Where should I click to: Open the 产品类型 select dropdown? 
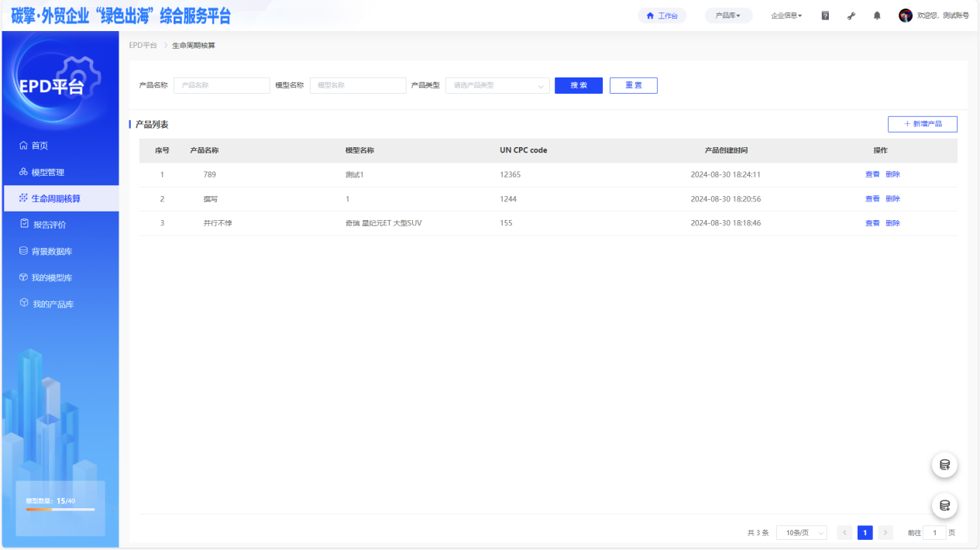click(x=497, y=85)
